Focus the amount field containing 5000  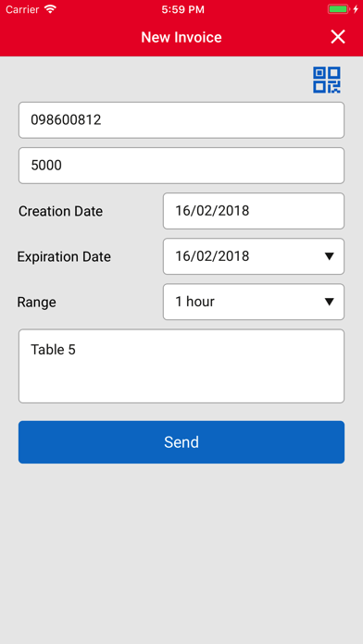181,166
